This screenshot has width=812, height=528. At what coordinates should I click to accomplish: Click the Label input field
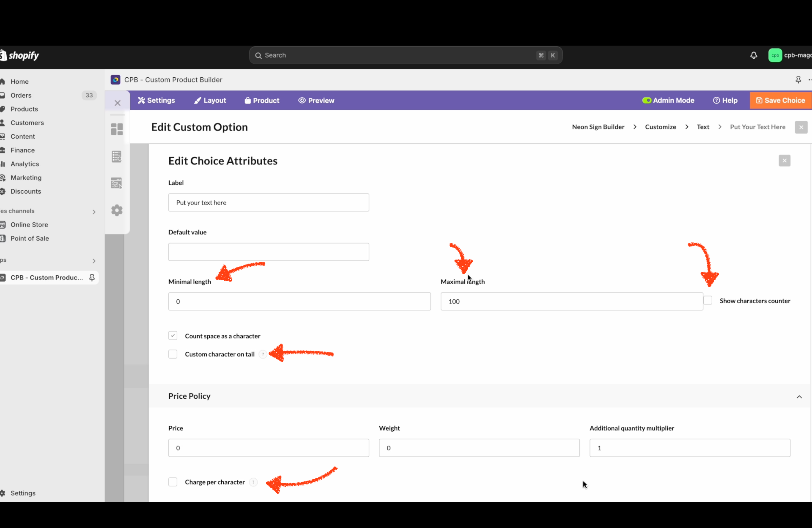tap(269, 203)
